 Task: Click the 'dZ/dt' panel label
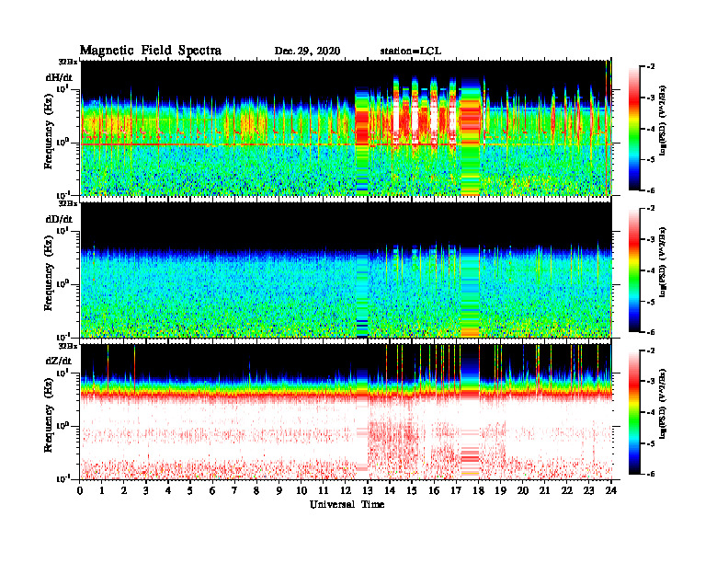click(x=59, y=361)
